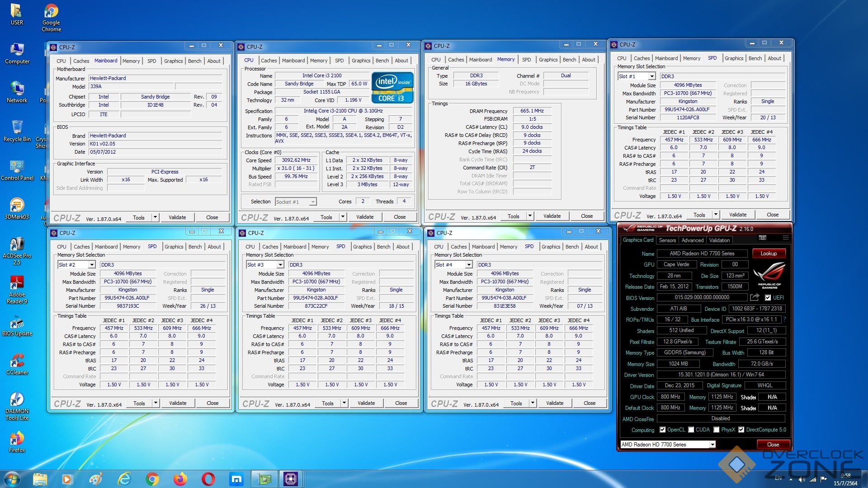Open 3DMark03 desktop icon
This screenshot has height=488, width=868.
tap(17, 206)
